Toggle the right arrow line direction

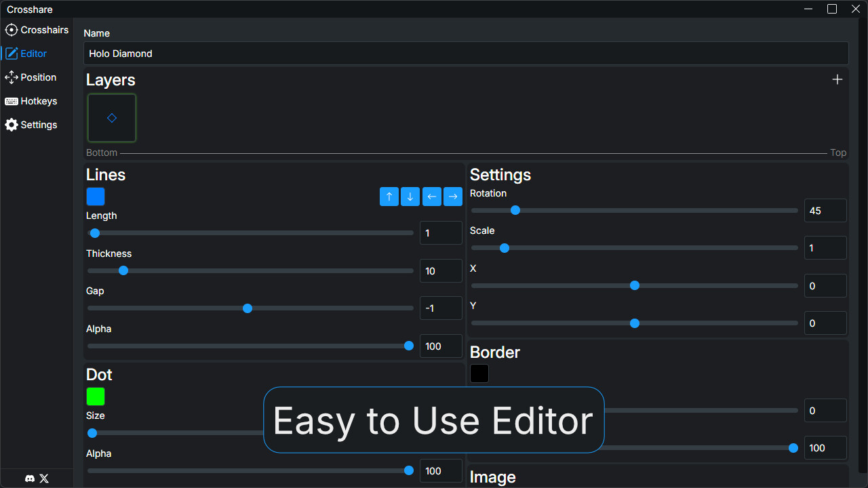pos(453,197)
